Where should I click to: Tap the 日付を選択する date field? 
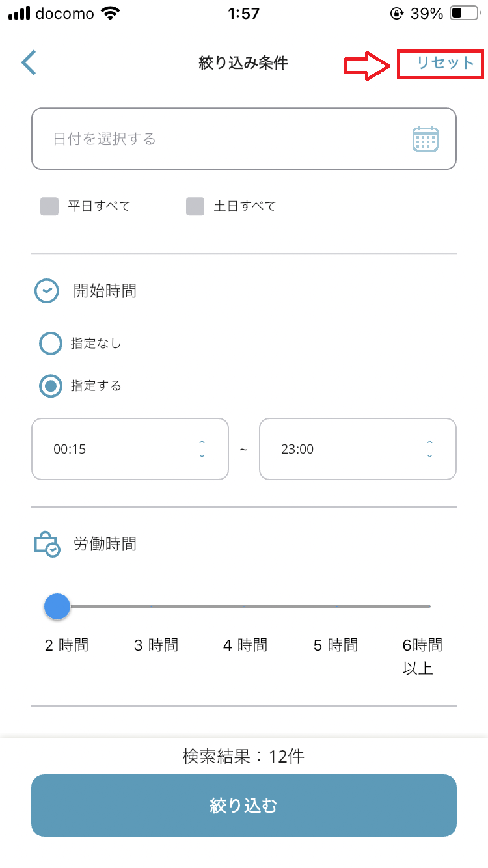click(221, 139)
